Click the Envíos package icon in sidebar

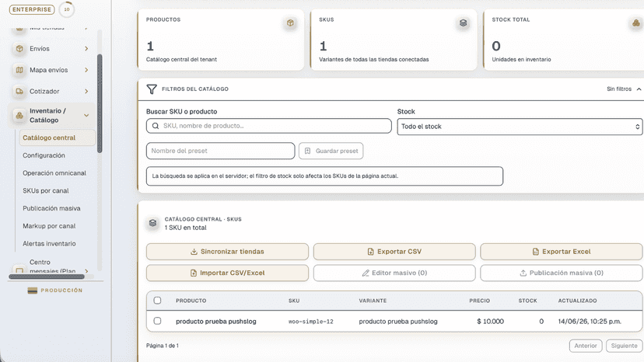pos(19,48)
